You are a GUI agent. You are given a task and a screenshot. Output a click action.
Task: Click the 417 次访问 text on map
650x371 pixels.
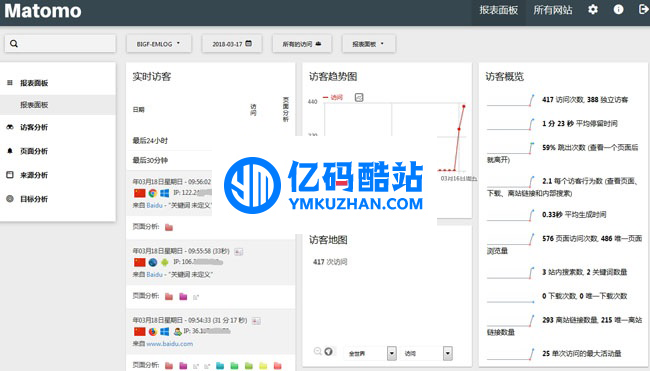click(x=330, y=262)
